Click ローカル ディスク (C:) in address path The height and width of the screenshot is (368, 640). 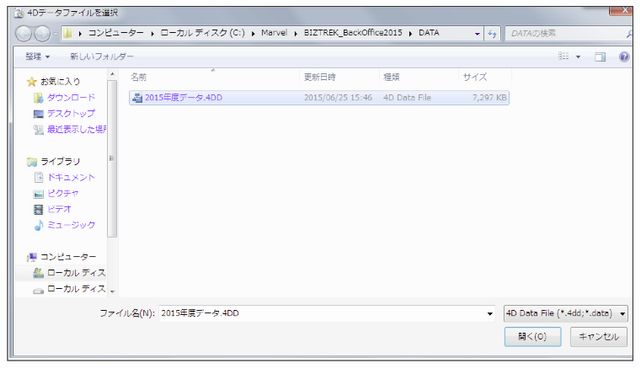click(x=202, y=33)
